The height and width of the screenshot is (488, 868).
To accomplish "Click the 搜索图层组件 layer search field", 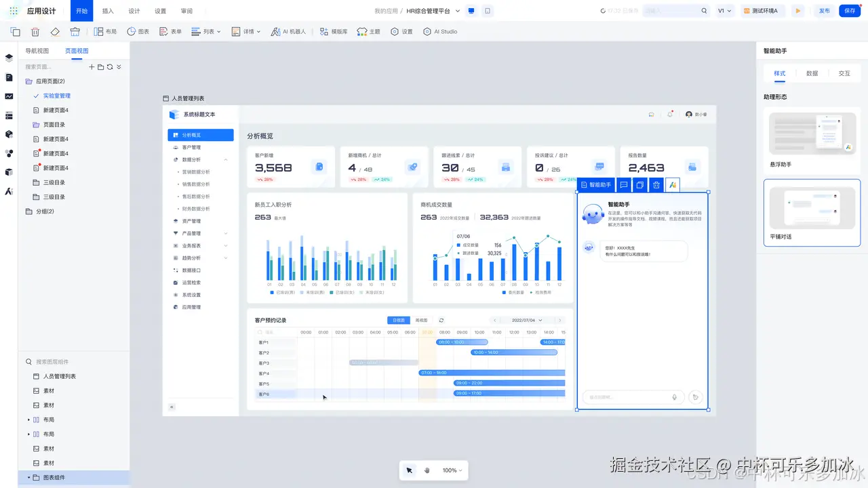I will coord(74,362).
